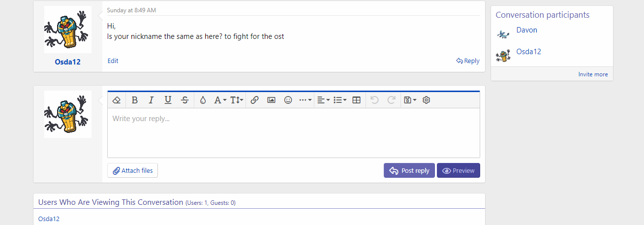Open the text color picker
The height and width of the screenshot is (225, 644).
203,100
